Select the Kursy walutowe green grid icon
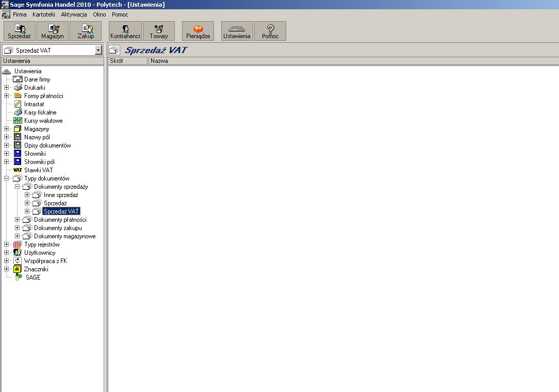Screen dimensions: 559x392 click(18, 121)
